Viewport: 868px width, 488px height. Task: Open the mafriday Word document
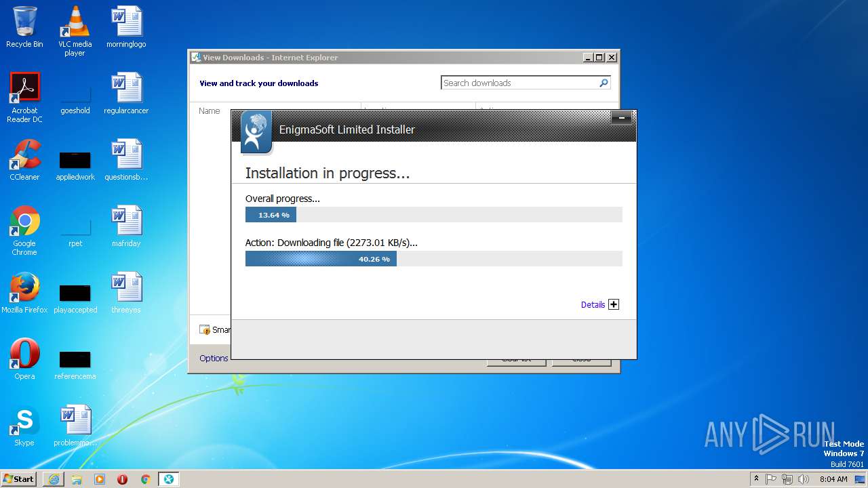(x=126, y=226)
